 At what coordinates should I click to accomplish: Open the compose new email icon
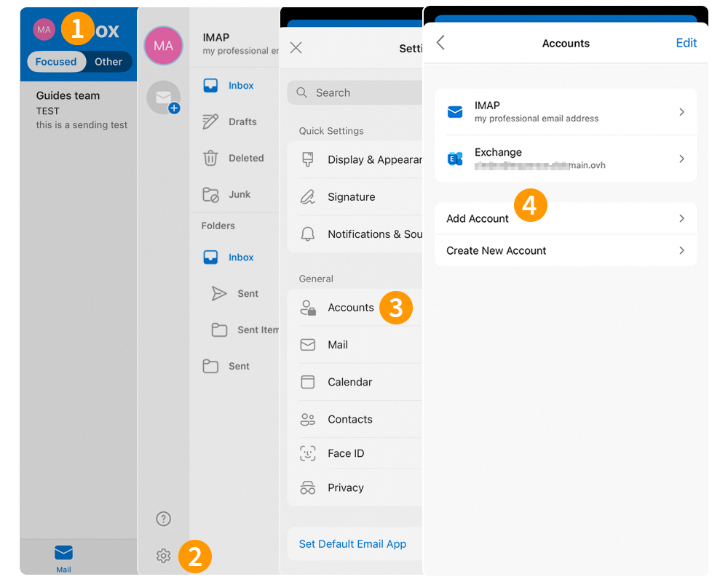(x=163, y=95)
